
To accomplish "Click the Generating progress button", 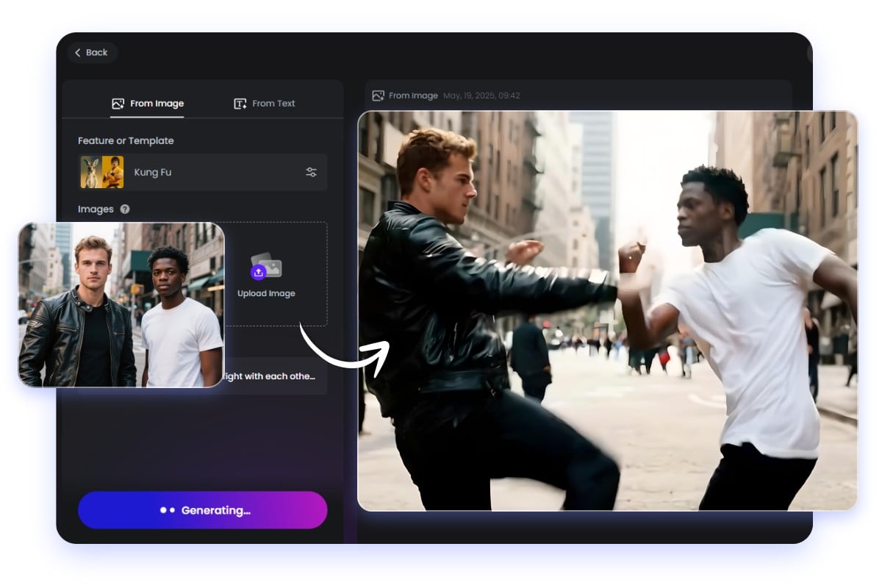I will pyautogui.click(x=203, y=509).
